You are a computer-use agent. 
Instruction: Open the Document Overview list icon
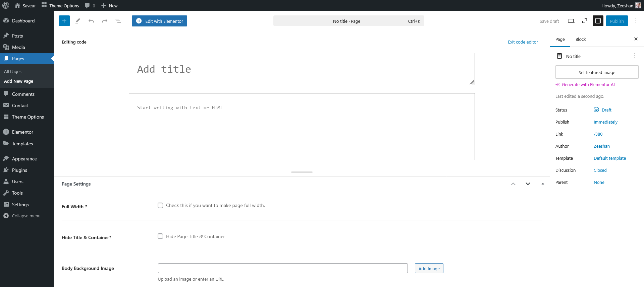pos(118,21)
